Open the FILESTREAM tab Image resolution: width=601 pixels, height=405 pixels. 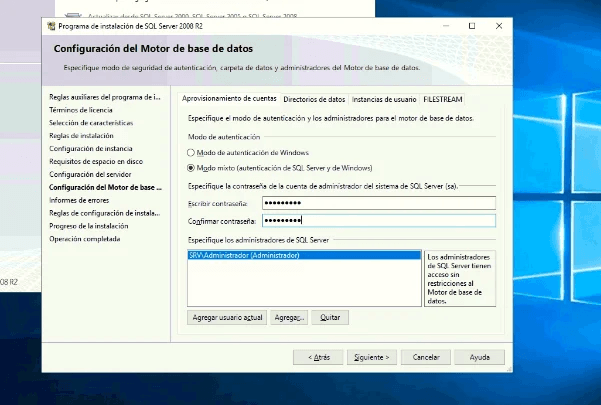click(442, 100)
